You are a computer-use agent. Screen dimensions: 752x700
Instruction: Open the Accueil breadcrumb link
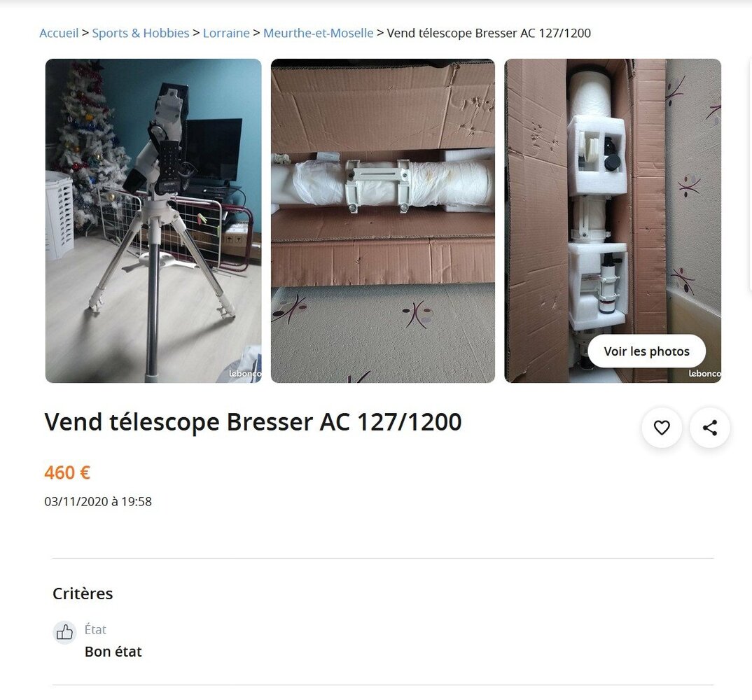59,33
